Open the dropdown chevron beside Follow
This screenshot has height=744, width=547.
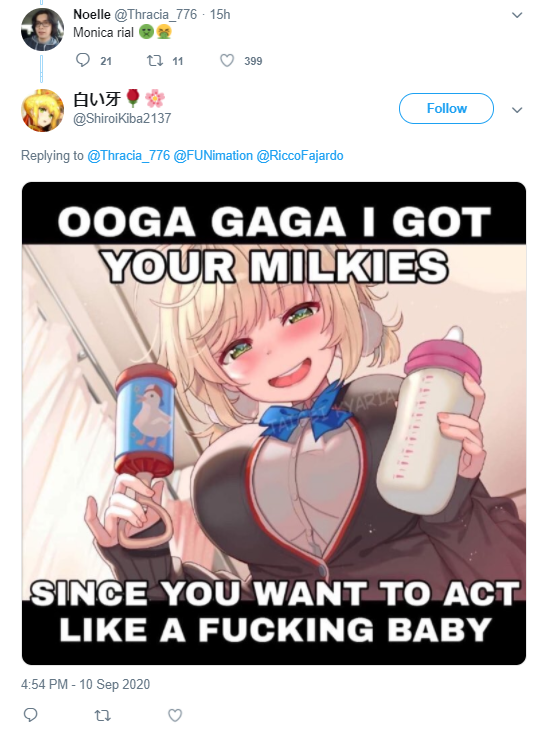[517, 110]
